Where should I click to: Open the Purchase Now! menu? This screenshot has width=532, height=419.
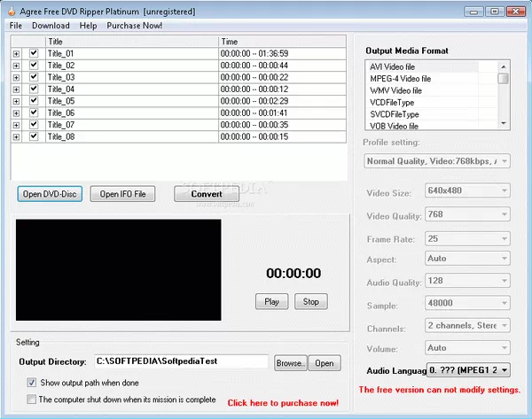click(x=135, y=26)
